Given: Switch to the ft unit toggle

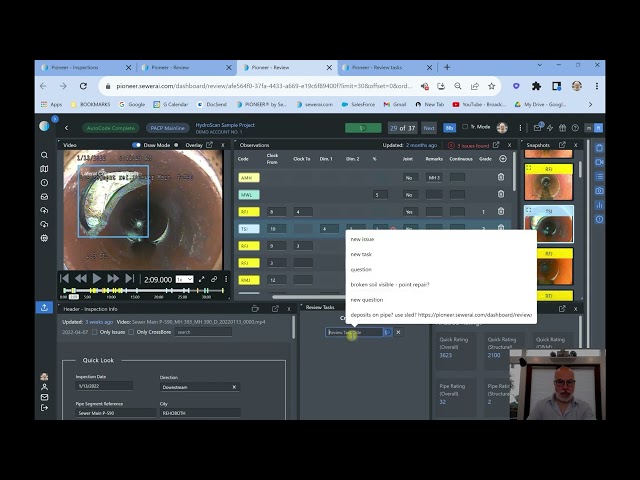Looking at the screenshot, I should point(598,128).
